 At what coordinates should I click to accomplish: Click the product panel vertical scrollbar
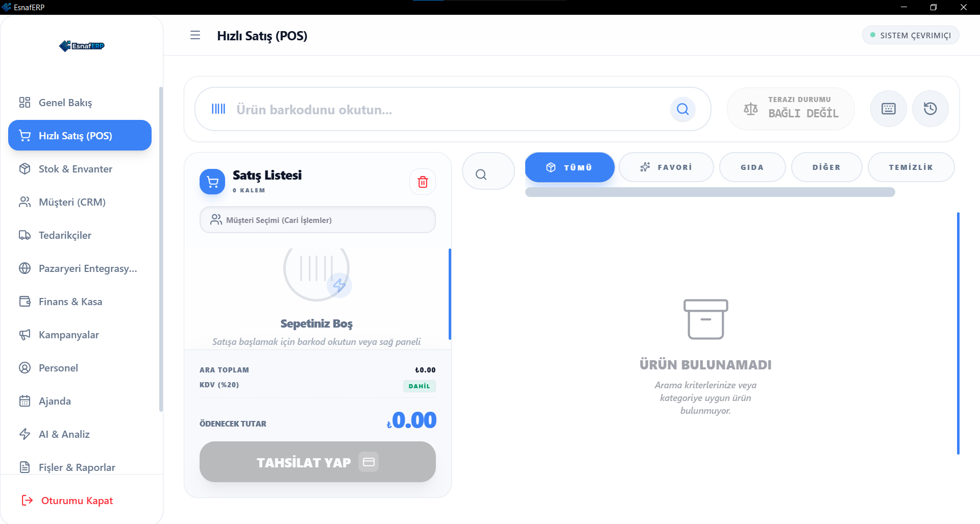coord(958,333)
